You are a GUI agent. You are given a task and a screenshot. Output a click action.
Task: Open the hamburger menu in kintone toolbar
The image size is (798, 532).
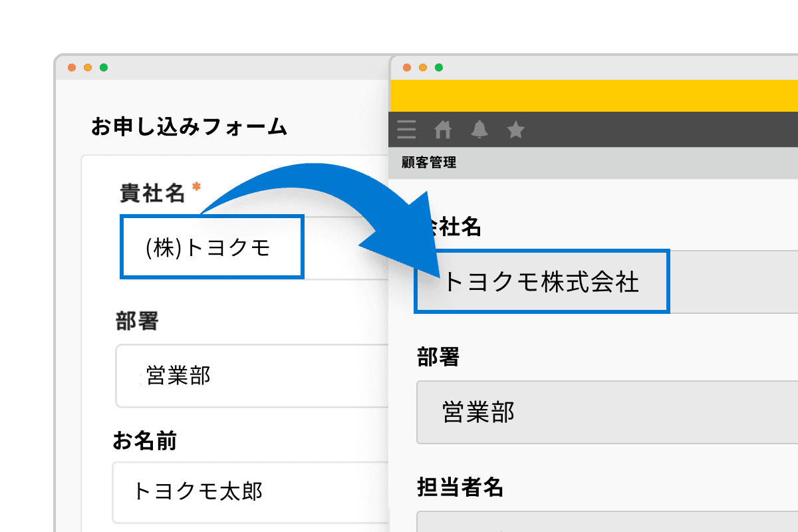coord(406,130)
